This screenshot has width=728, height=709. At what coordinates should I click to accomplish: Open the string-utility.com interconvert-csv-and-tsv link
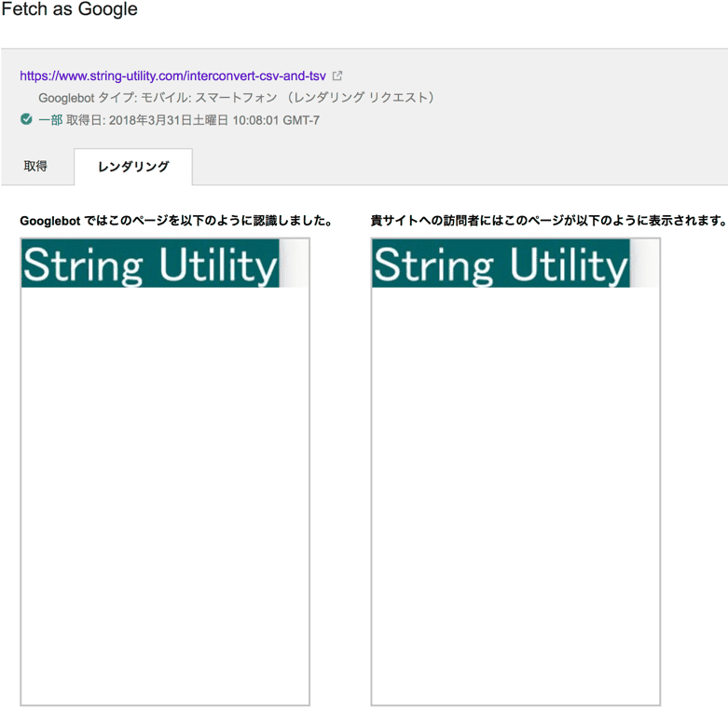tap(172, 76)
